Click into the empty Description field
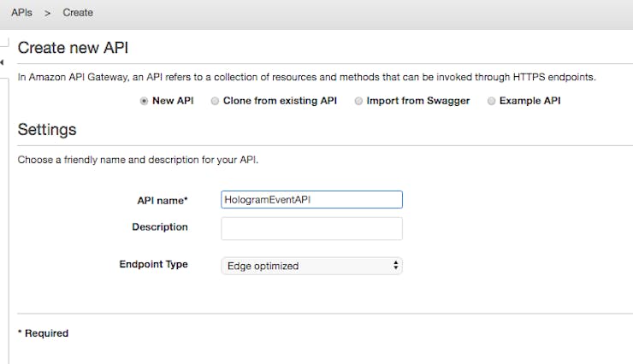Image resolution: width=633 pixels, height=364 pixels. click(311, 228)
